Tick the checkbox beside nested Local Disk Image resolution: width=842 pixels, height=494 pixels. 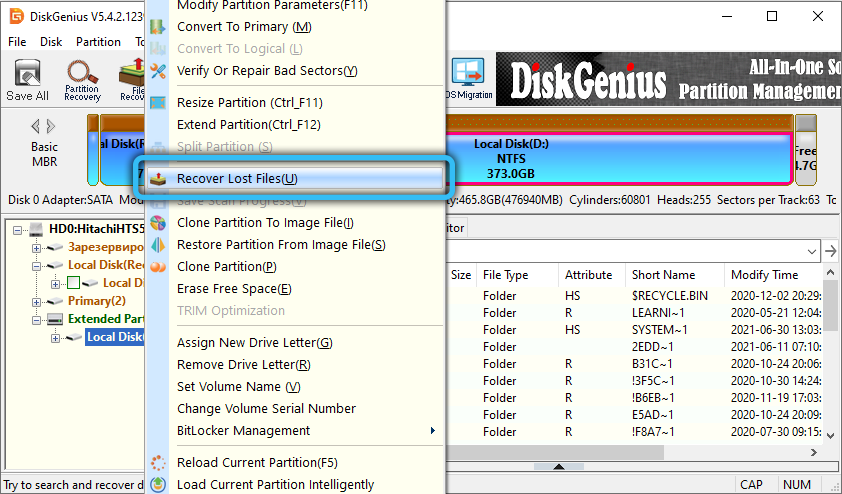(73, 283)
